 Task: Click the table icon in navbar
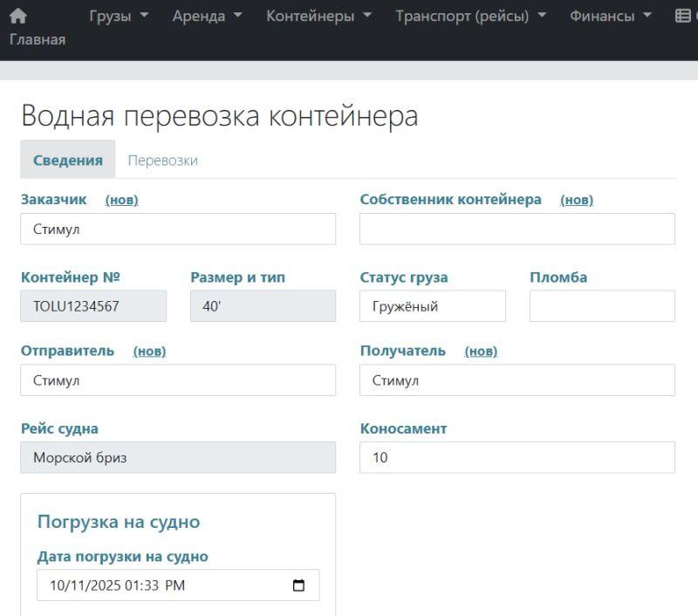[x=682, y=16]
